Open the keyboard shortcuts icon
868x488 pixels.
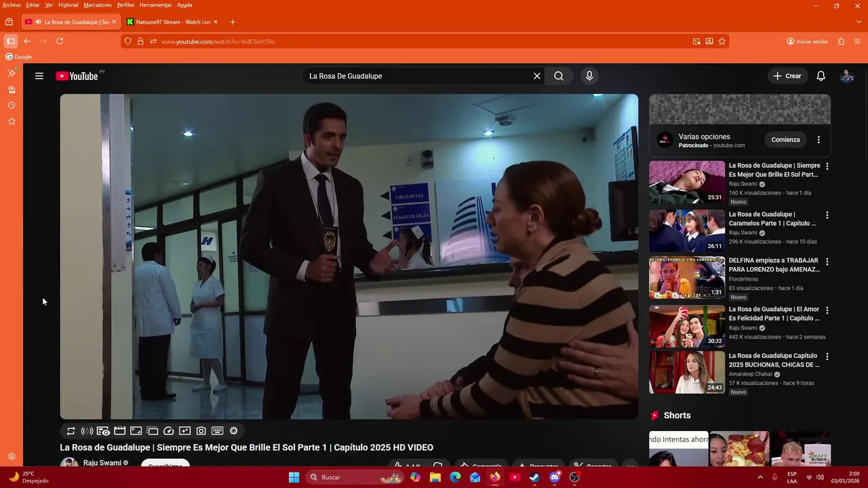pos(218,431)
